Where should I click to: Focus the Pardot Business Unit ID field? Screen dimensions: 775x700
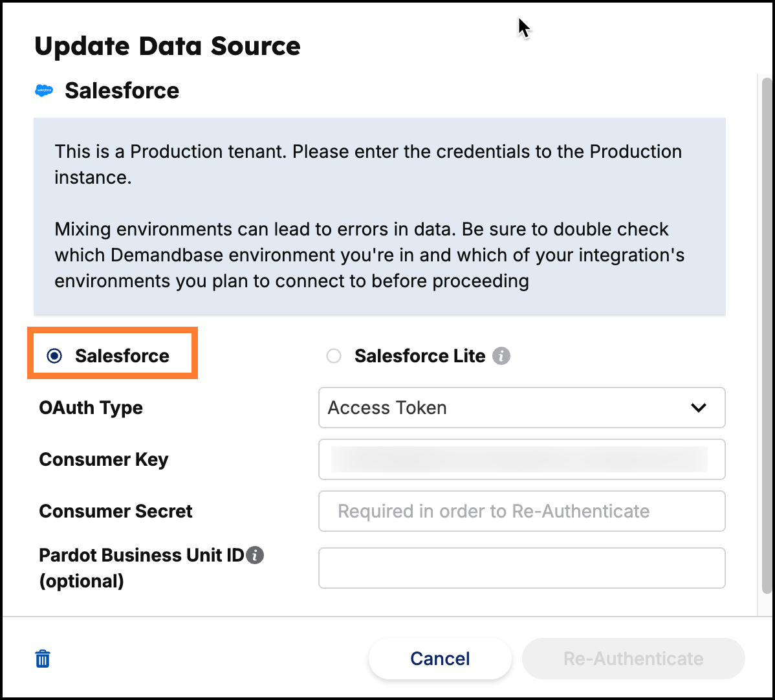tap(521, 568)
